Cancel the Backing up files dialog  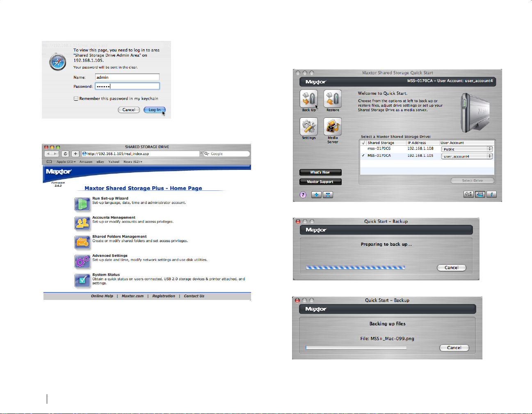coord(454,348)
